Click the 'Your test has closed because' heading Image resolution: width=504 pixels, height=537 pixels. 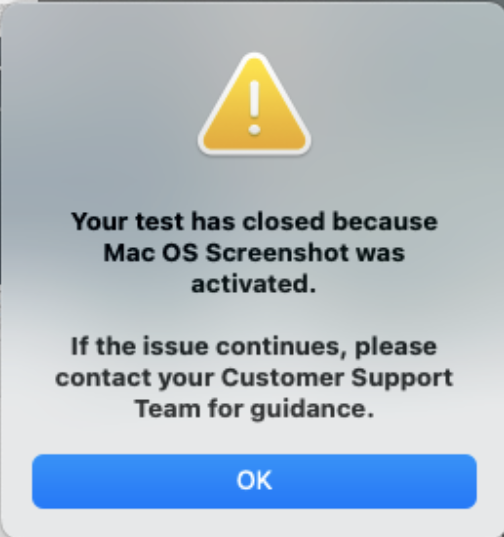coord(254,222)
